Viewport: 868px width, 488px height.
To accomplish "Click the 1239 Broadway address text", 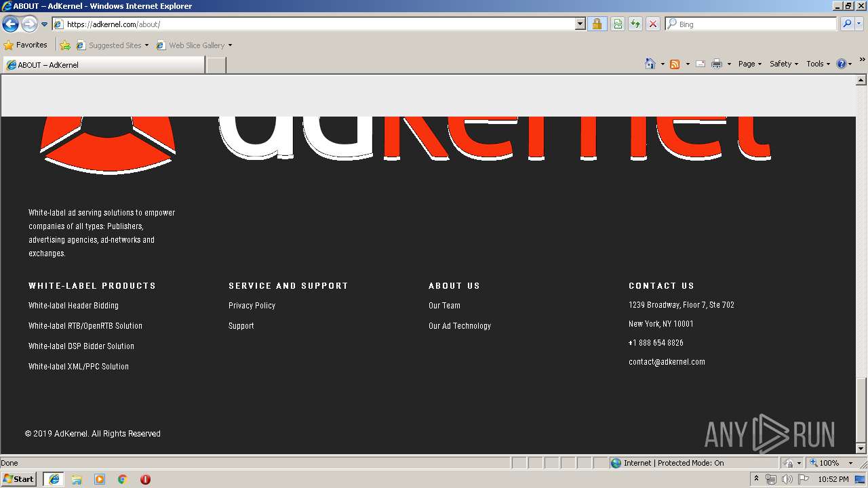I will pyautogui.click(x=682, y=305).
